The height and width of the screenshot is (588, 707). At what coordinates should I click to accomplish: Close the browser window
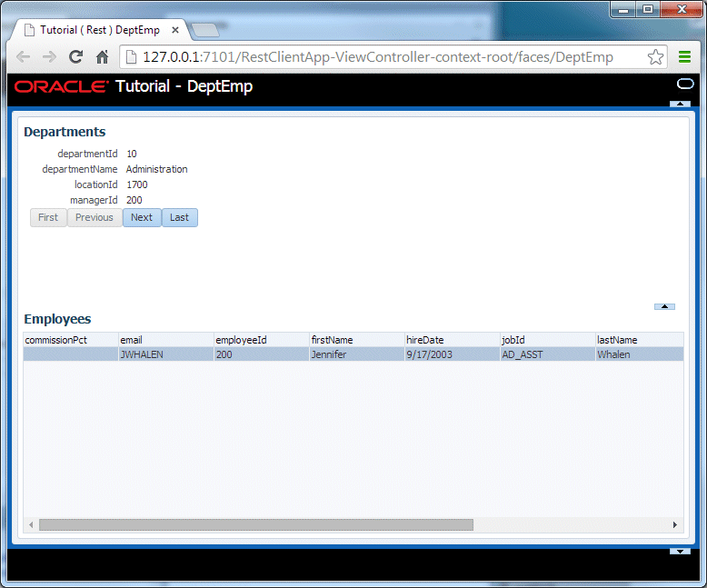(682, 9)
